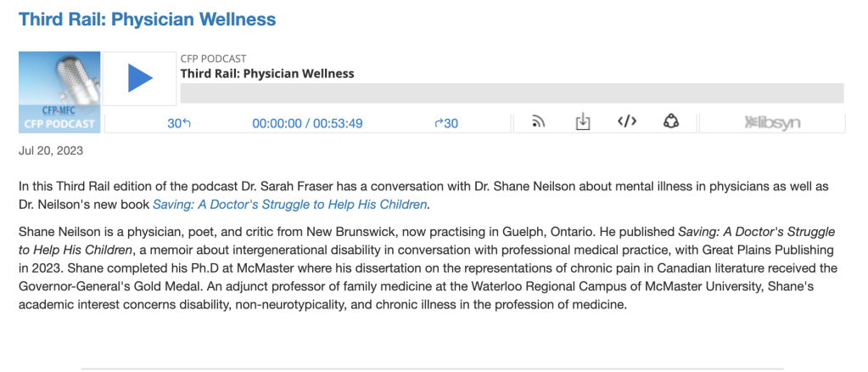Image resolution: width=868 pixels, height=372 pixels.
Task: Click the 00:00:00 / 00:53:49 time display
Action: pos(307,123)
